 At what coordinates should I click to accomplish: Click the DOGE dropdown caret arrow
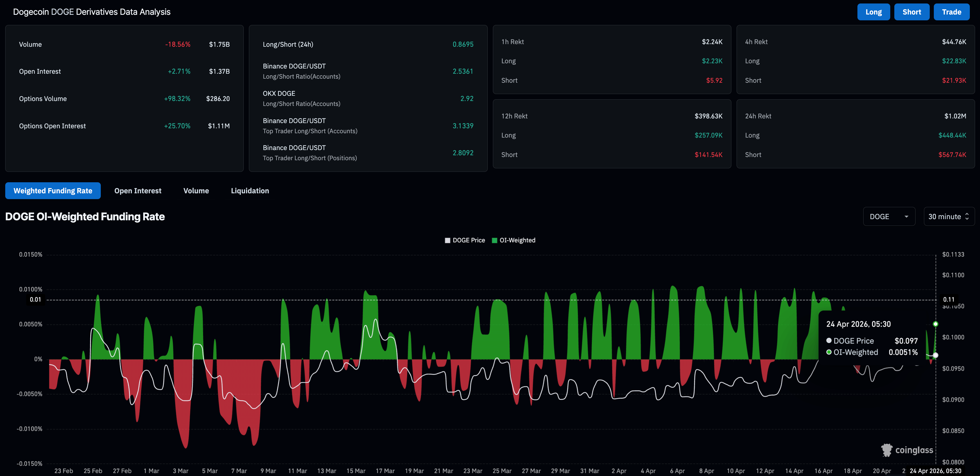point(906,217)
